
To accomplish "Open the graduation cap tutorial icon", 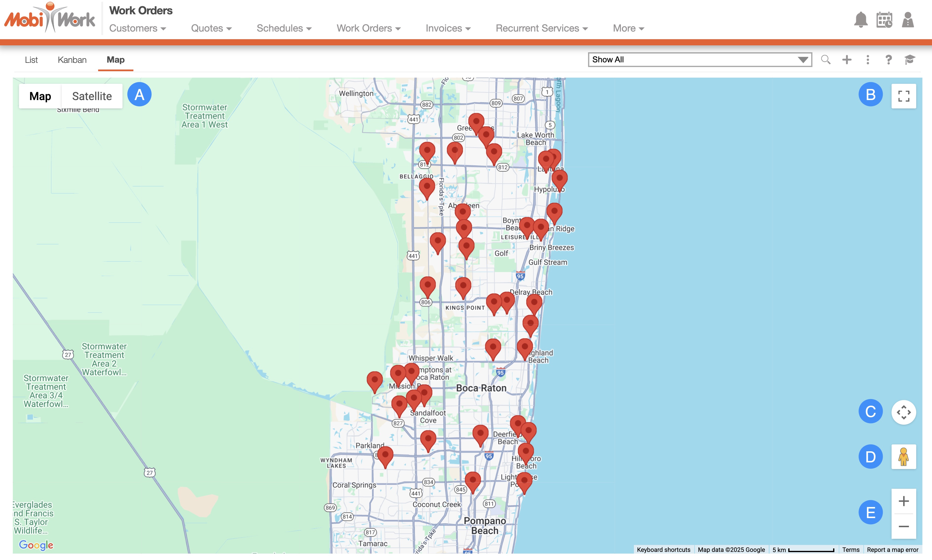I will 910,60.
